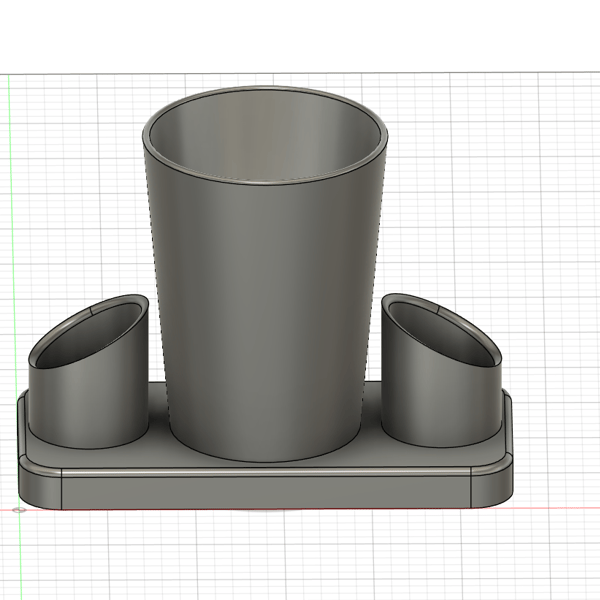Screen dimensions: 600x600
Task: Click inside the right angled cylinder opening
Action: pos(440,335)
